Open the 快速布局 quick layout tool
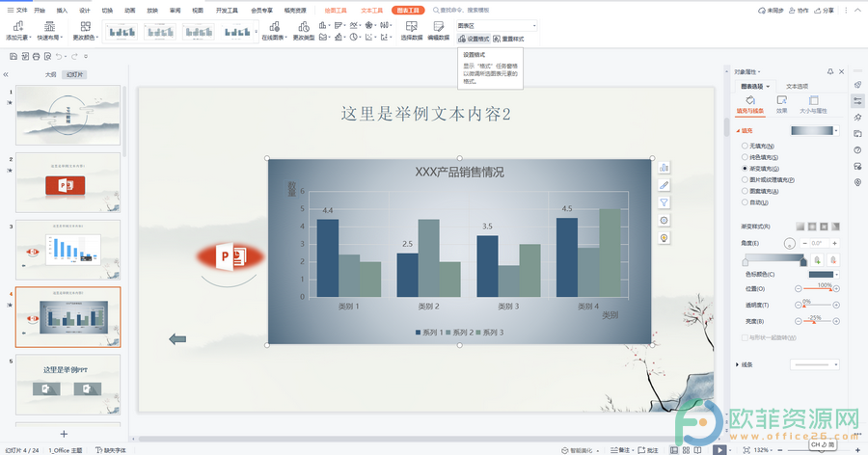 click(x=50, y=31)
